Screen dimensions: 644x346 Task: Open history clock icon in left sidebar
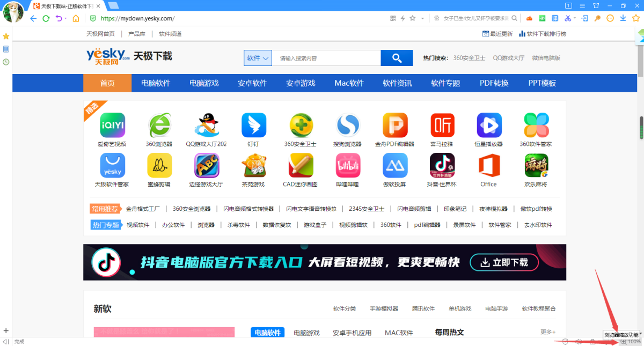[x=6, y=62]
